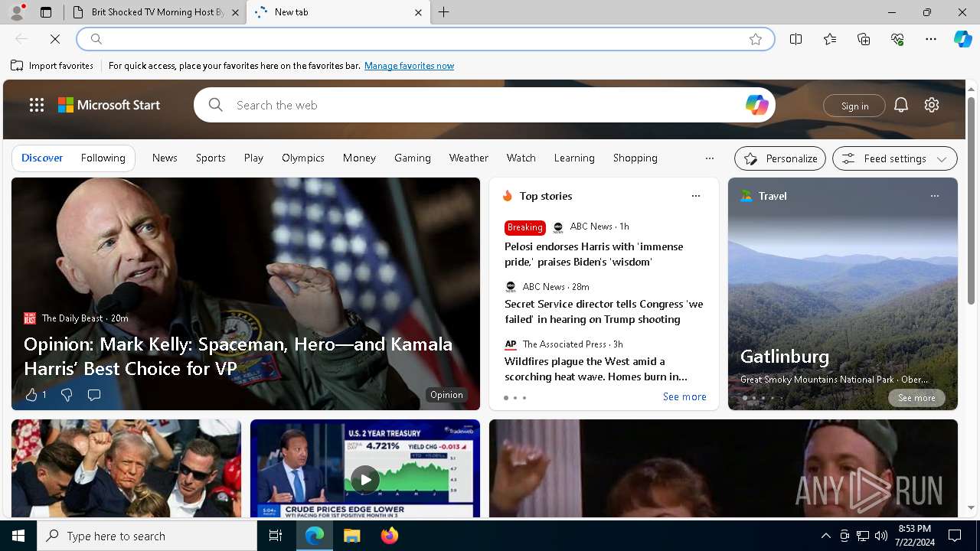Click the Personalize button
Viewport: 980px width, 551px height.
point(780,158)
